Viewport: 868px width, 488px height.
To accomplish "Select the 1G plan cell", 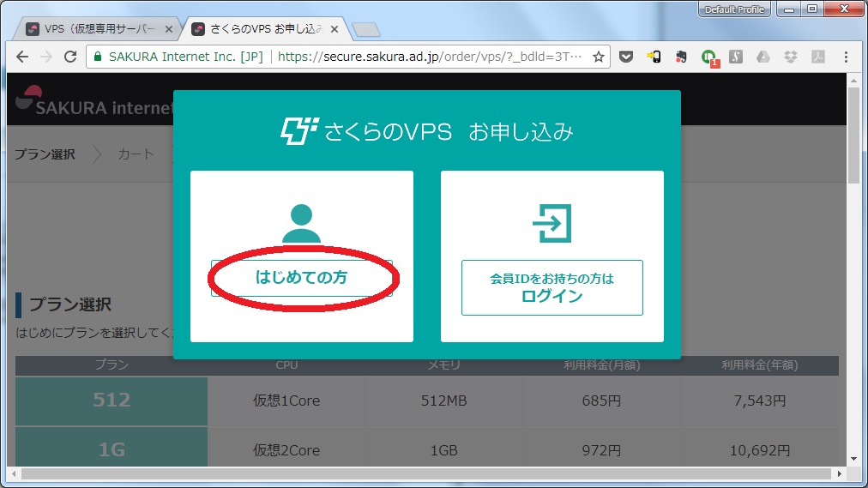I will 112,447.
